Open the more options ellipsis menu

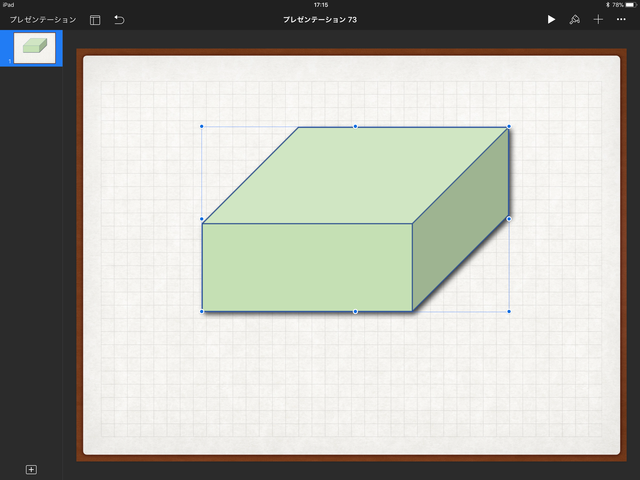621,19
